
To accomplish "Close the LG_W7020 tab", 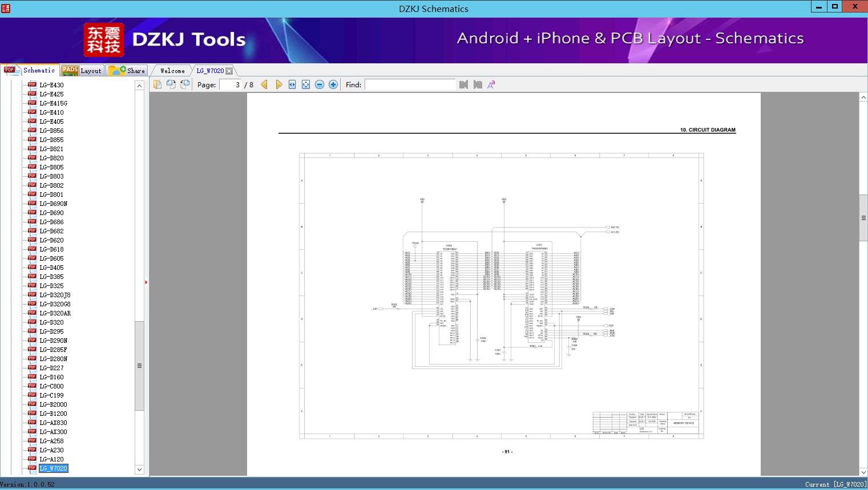I will point(229,71).
